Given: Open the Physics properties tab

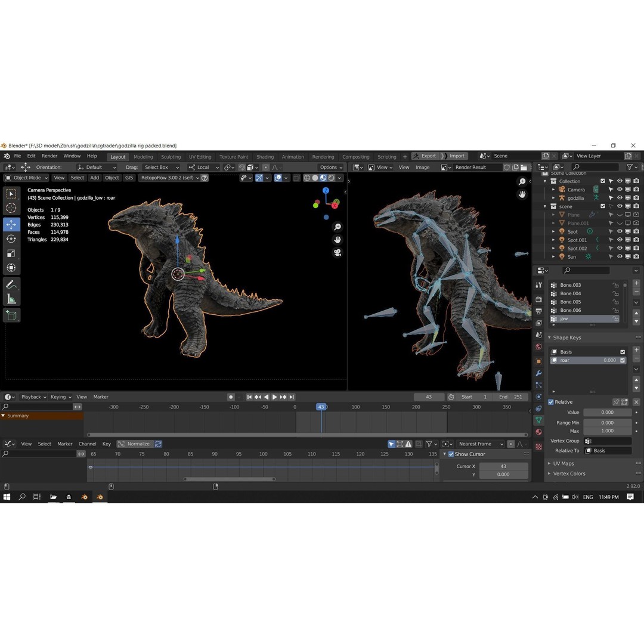Looking at the screenshot, I should [538, 397].
